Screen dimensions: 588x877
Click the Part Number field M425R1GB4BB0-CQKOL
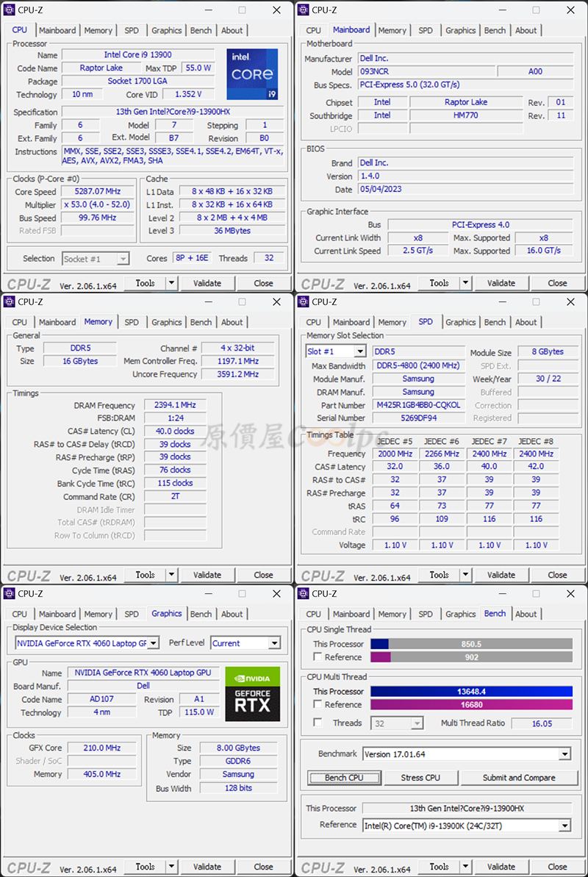(418, 405)
